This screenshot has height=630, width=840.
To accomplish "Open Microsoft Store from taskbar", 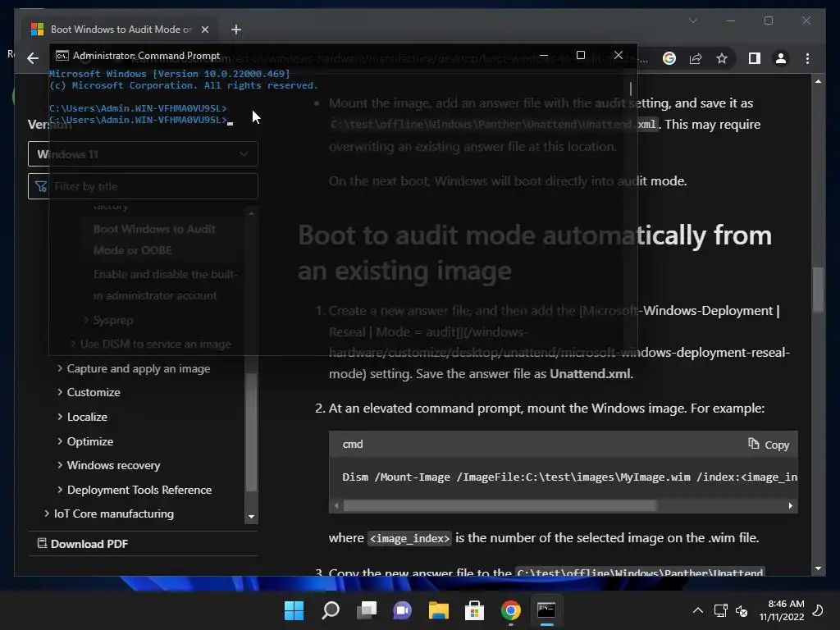I will pyautogui.click(x=474, y=610).
